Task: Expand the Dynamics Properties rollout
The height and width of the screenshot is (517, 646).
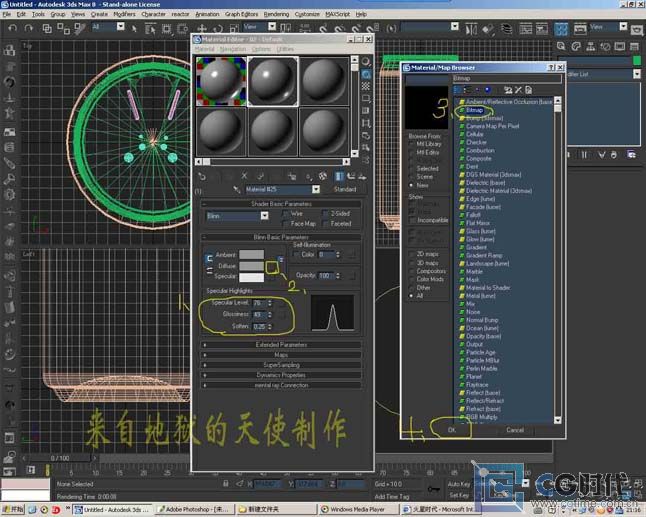Action: tap(281, 375)
